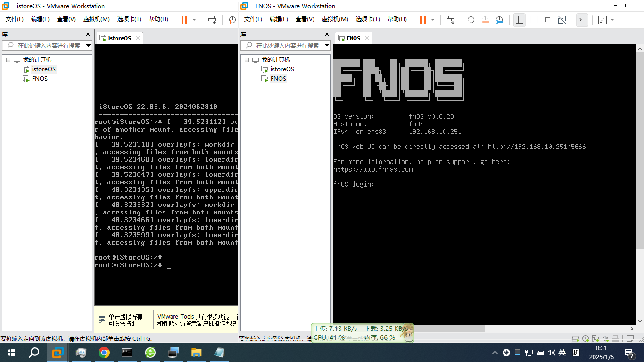Close the FNOS tab

(367, 38)
